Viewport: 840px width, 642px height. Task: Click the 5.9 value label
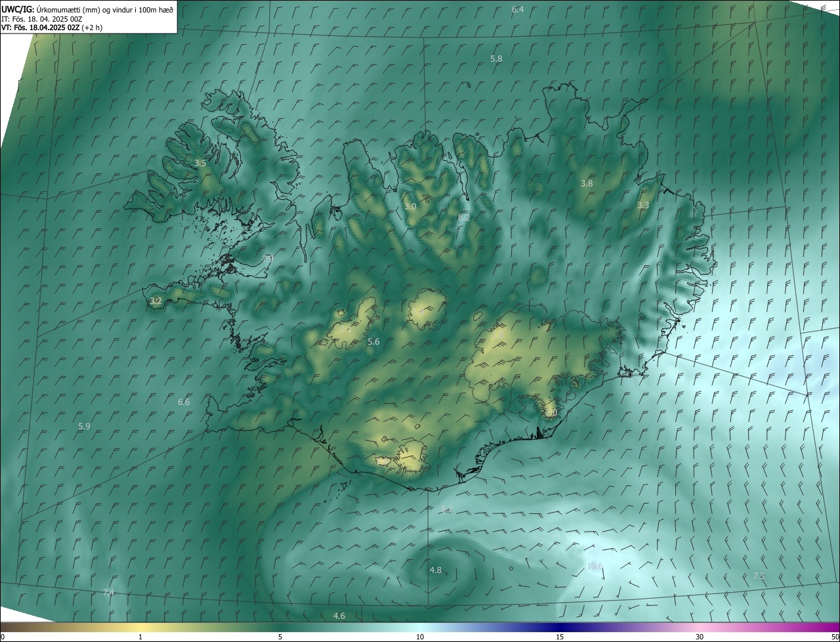[84, 427]
